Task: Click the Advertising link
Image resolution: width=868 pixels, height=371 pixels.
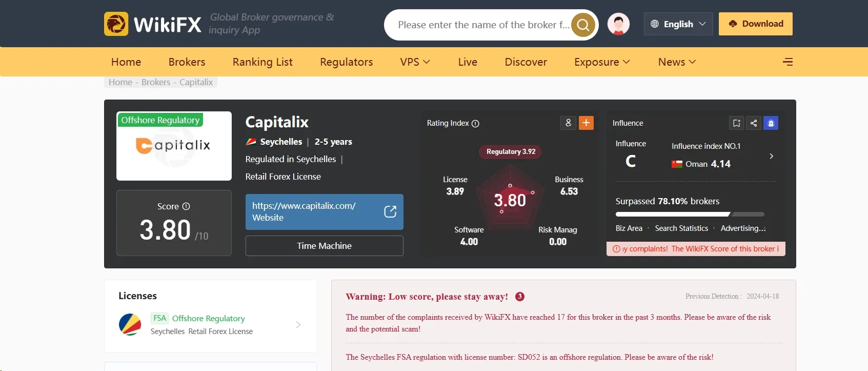Action: (743, 228)
